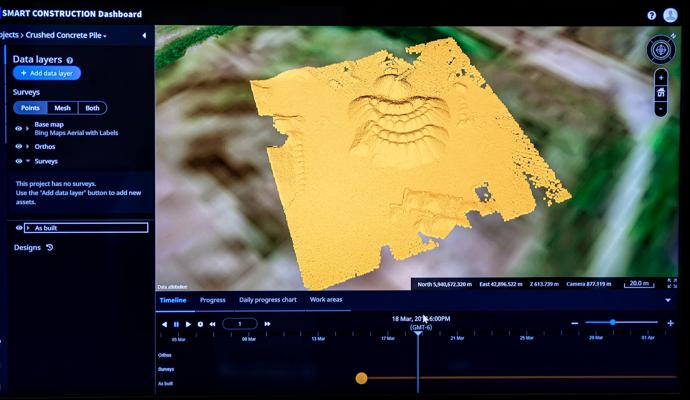The height and width of the screenshot is (400, 690).
Task: Zoom out on the map view
Action: (661, 109)
